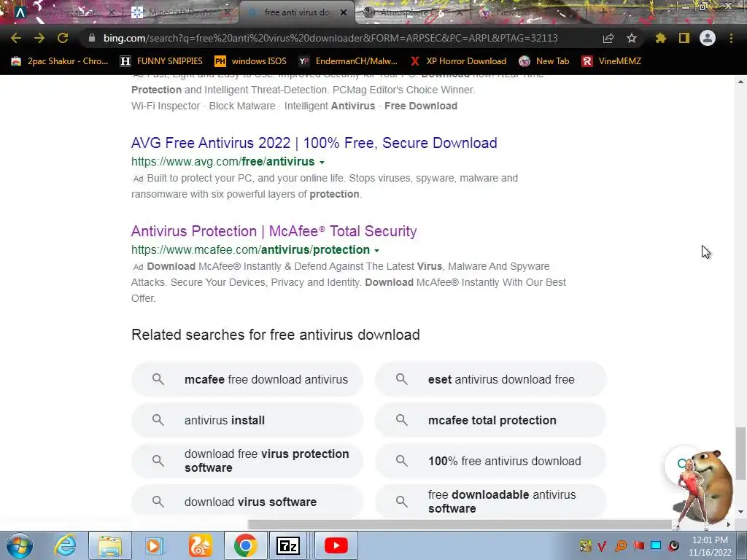Switch to the Atmosphere tab
Screen dimensions: 747x560
click(413, 12)
